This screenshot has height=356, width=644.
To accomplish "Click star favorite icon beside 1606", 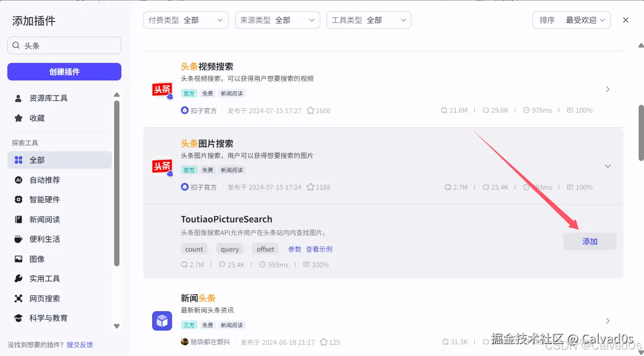I will 311,110.
